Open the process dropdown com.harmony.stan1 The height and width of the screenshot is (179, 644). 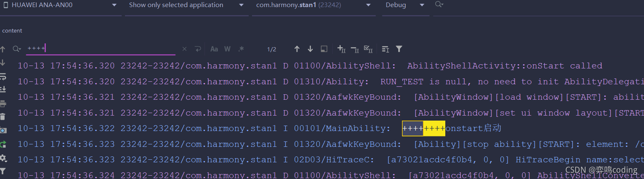pos(314,5)
